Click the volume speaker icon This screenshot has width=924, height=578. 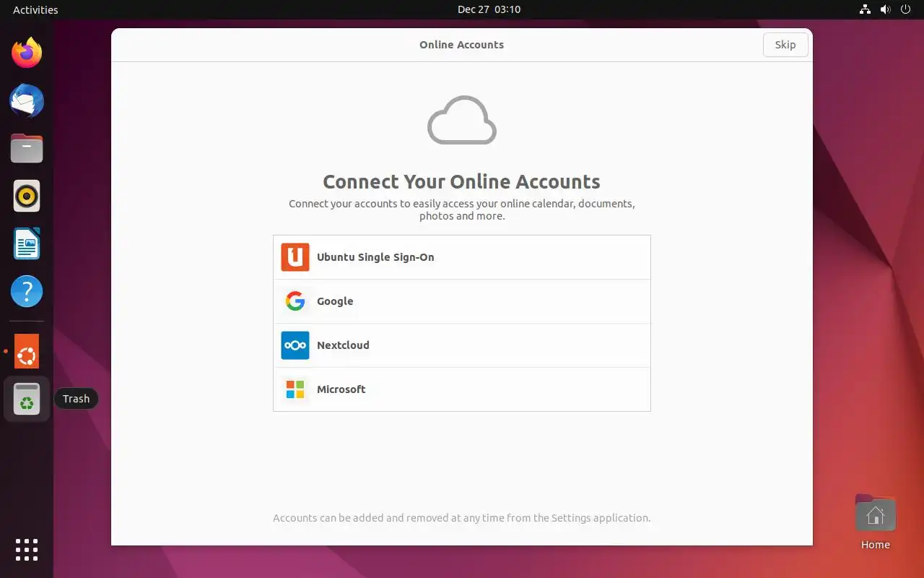coord(885,9)
